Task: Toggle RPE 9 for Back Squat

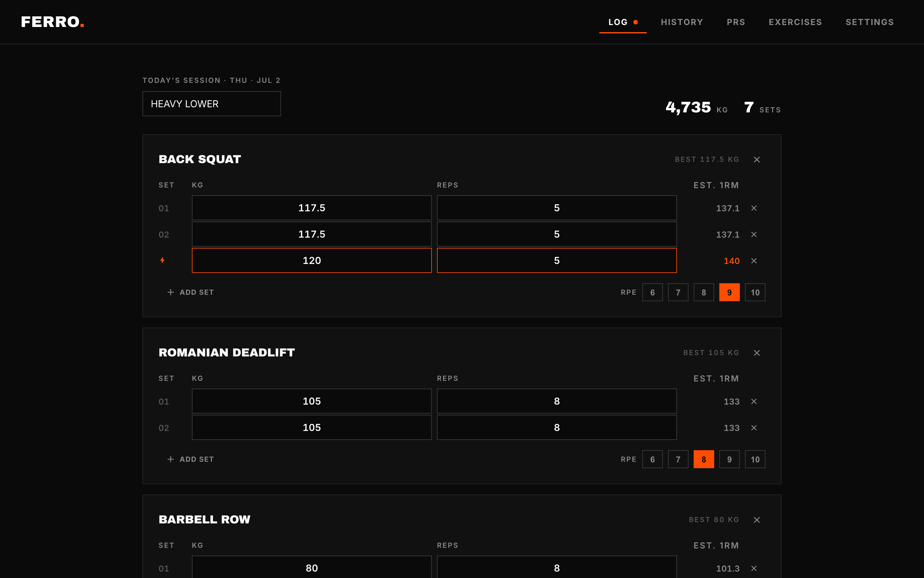Action: (729, 293)
